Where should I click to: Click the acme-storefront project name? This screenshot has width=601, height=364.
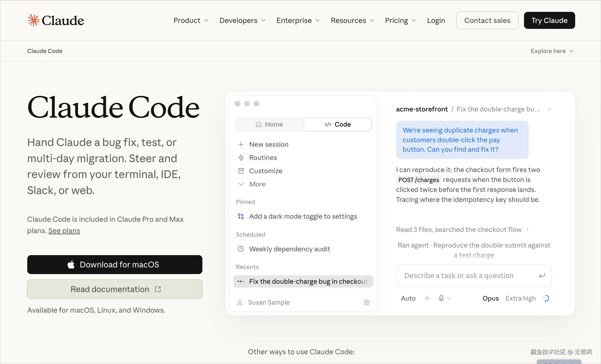[x=422, y=109]
